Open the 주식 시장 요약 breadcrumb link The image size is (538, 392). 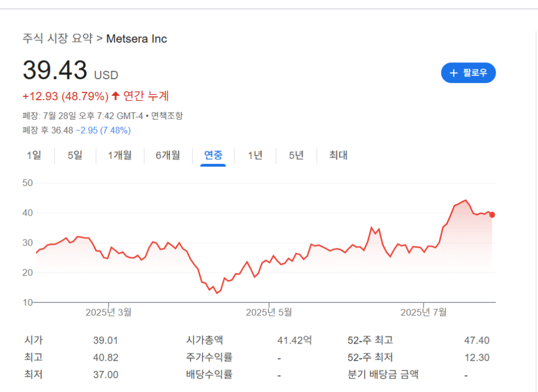coord(58,38)
